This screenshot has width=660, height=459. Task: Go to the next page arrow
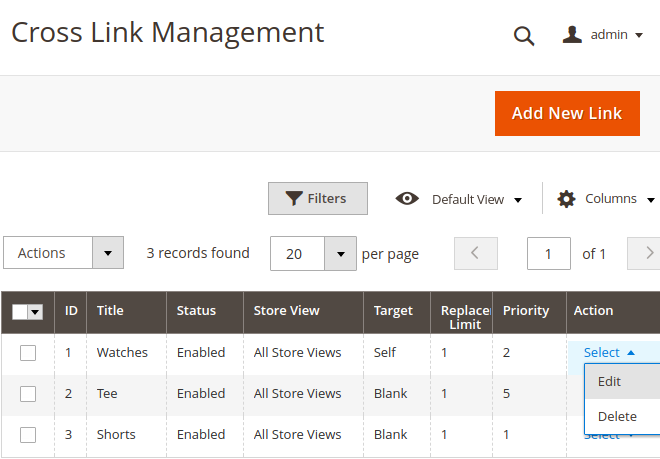point(648,254)
